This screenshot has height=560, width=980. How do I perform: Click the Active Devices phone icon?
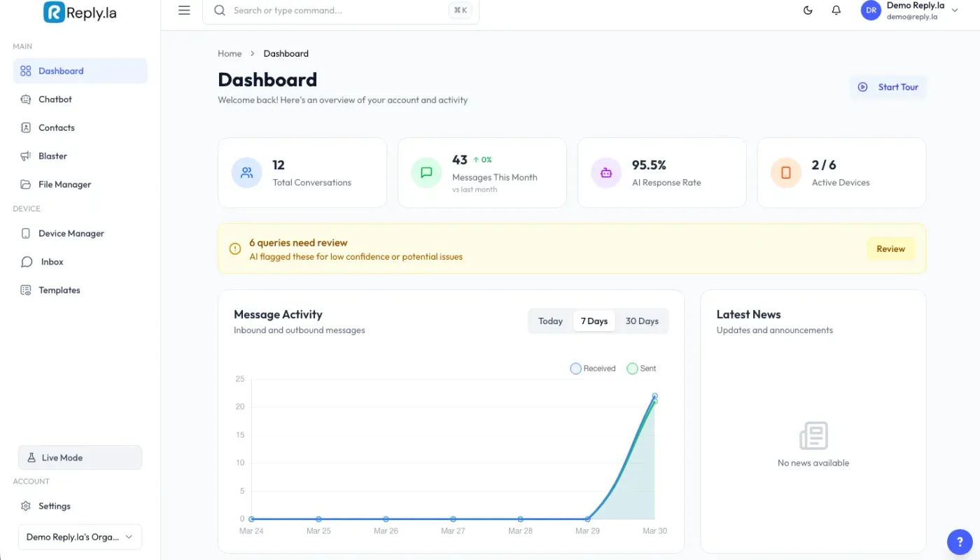tap(786, 173)
